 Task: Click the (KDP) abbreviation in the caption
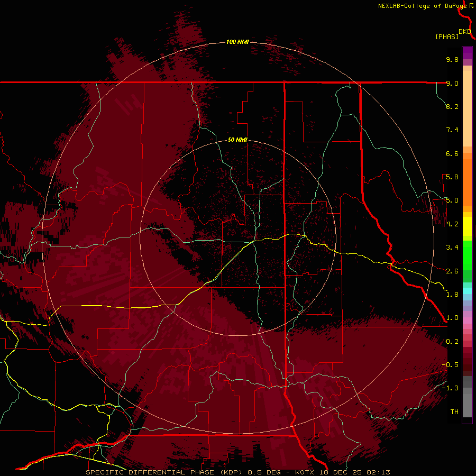pyautogui.click(x=231, y=472)
